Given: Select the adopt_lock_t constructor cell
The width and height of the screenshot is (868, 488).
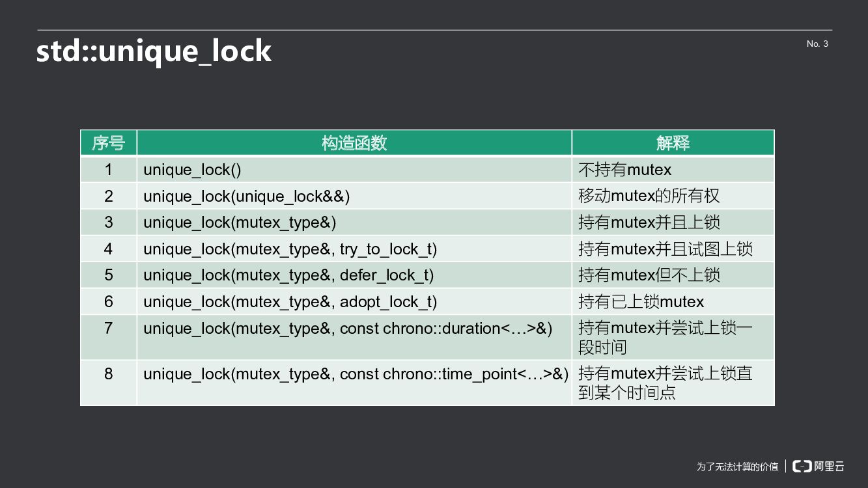Looking at the screenshot, I should coord(290,302).
